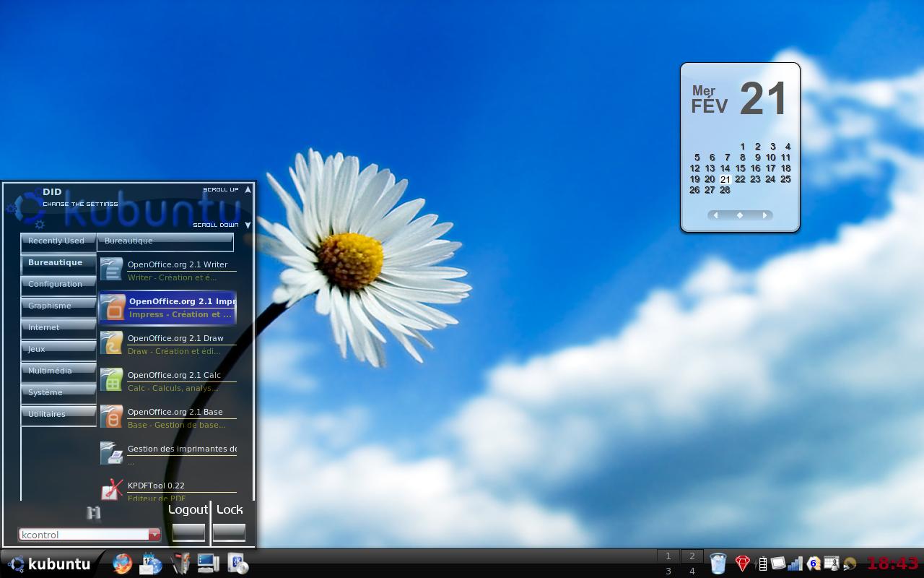
Task: Select the Multimédia category
Action: 58,371
